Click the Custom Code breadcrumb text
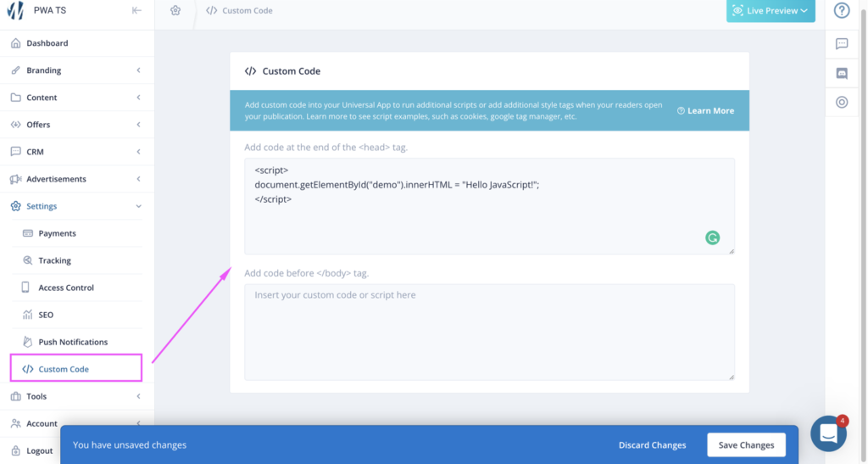Screen dimensions: 868x464 pos(248,10)
